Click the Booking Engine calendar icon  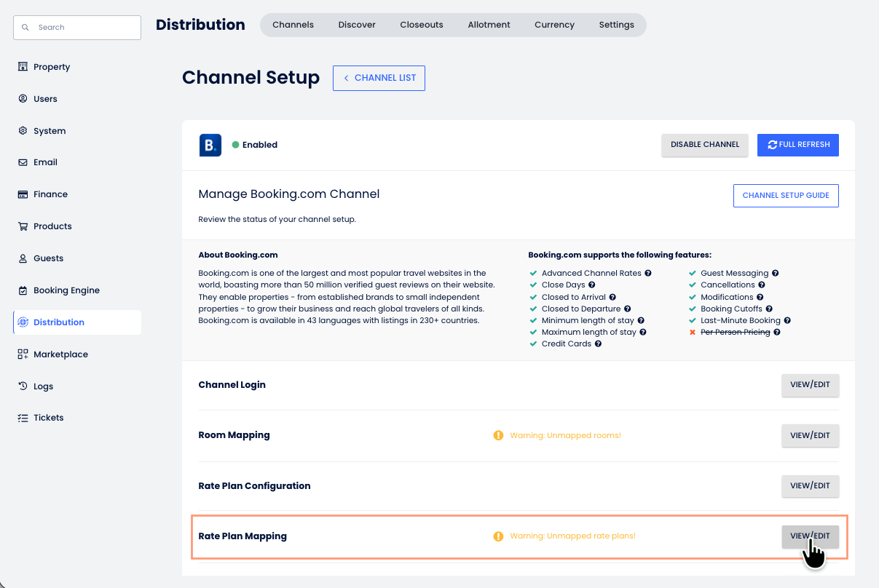point(23,290)
